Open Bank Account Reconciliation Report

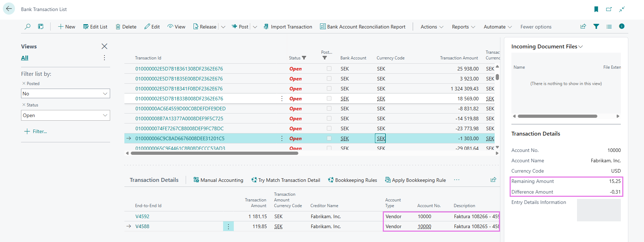[363, 27]
